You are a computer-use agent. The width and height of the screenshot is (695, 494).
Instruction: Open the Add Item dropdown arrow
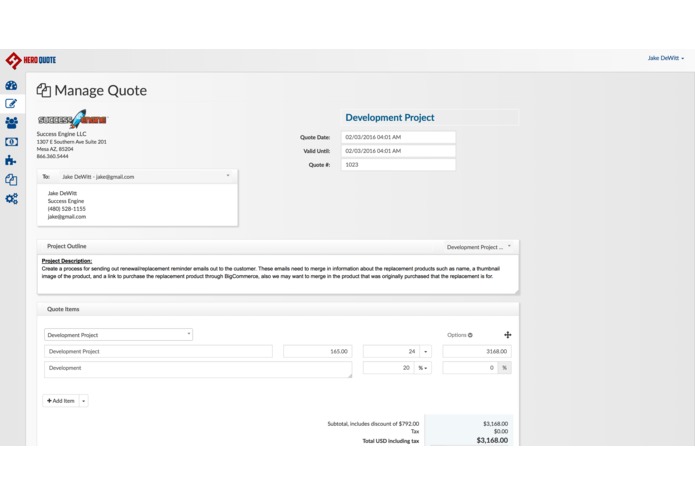point(83,401)
